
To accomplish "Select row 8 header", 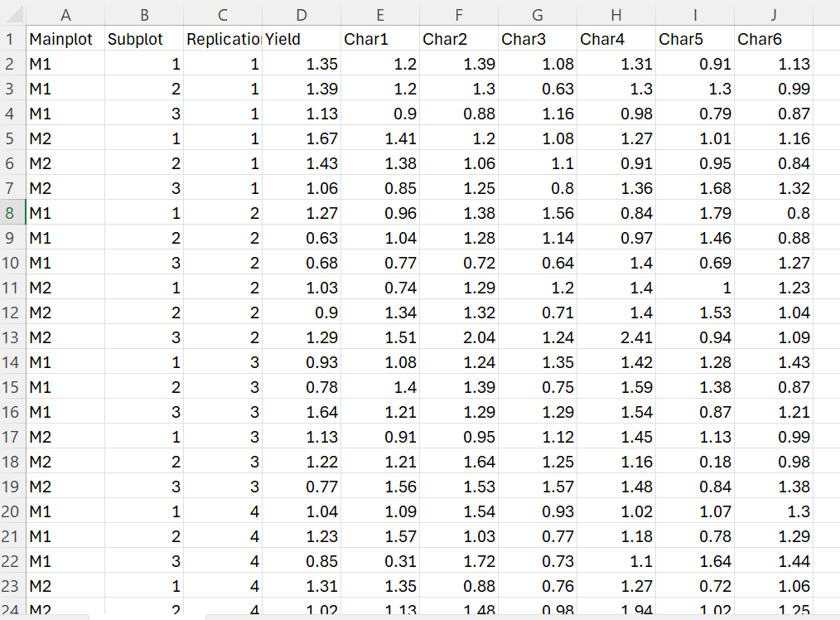I will point(10,213).
